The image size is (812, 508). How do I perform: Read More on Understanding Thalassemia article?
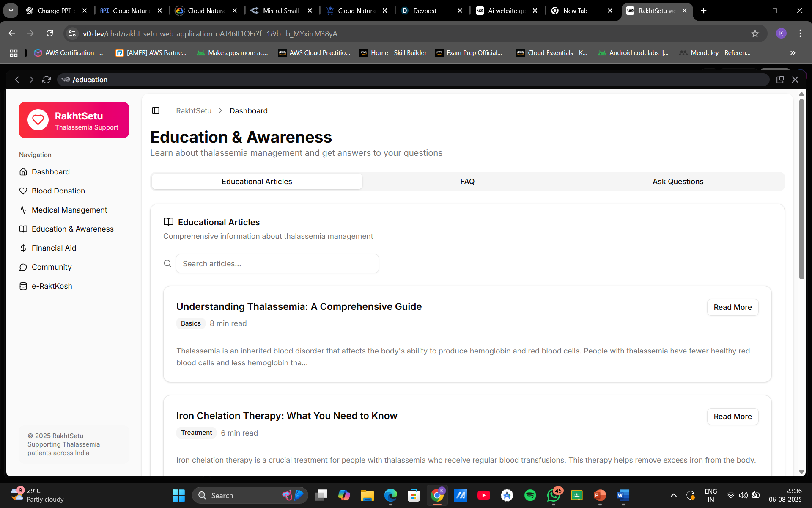[732, 307]
